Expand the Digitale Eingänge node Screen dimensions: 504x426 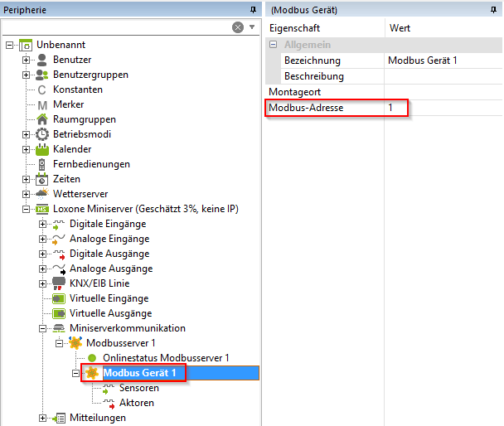click(x=42, y=224)
